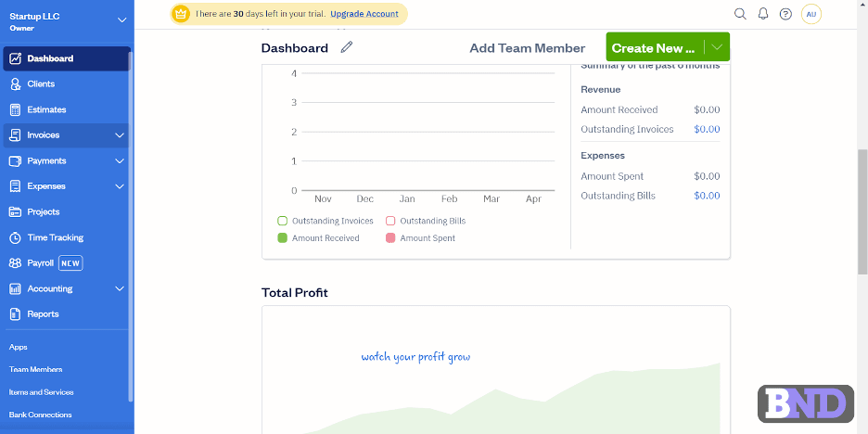Click the Time Tracking clock icon

click(x=16, y=237)
